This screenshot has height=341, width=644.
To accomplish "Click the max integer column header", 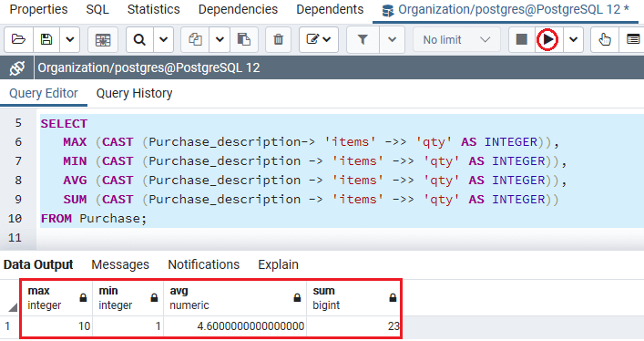I will click(56, 298).
